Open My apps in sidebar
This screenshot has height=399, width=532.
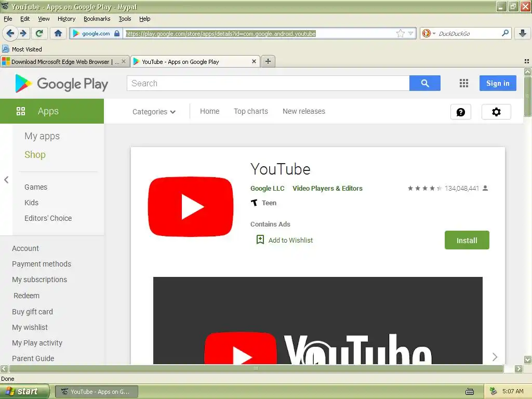coord(42,136)
